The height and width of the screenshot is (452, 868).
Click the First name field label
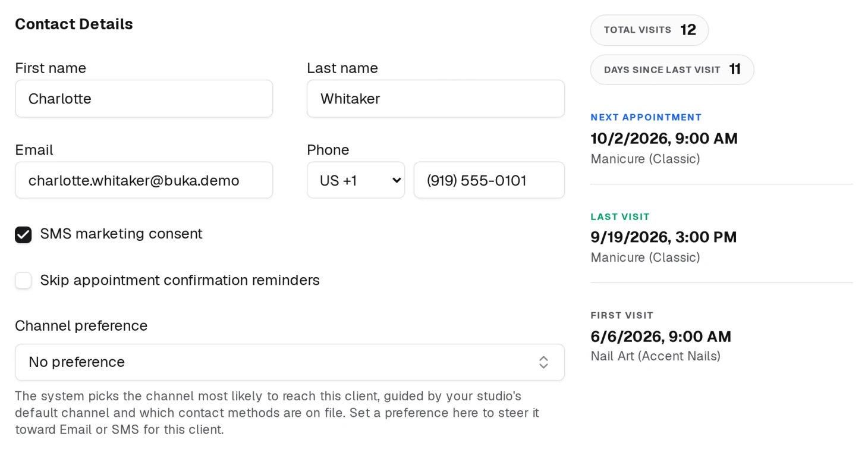click(x=51, y=68)
